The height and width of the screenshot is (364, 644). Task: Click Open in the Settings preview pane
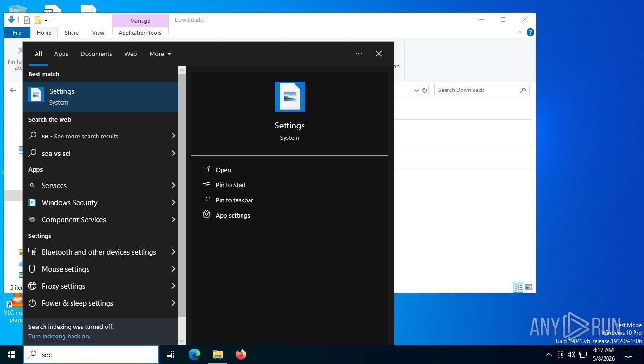[224, 170]
